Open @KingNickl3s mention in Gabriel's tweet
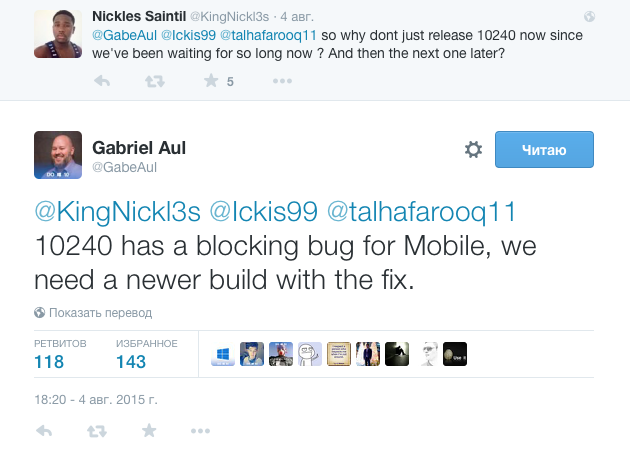Viewport: 630px width, 466px height. coord(120,213)
